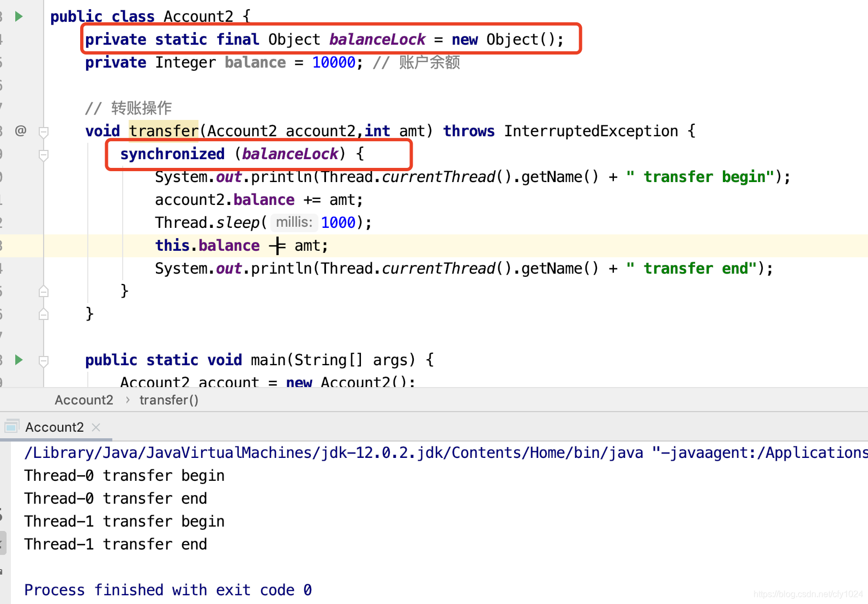Screen dimensions: 868x604
Task: Click main(String[] args) method name
Action: click(333, 360)
